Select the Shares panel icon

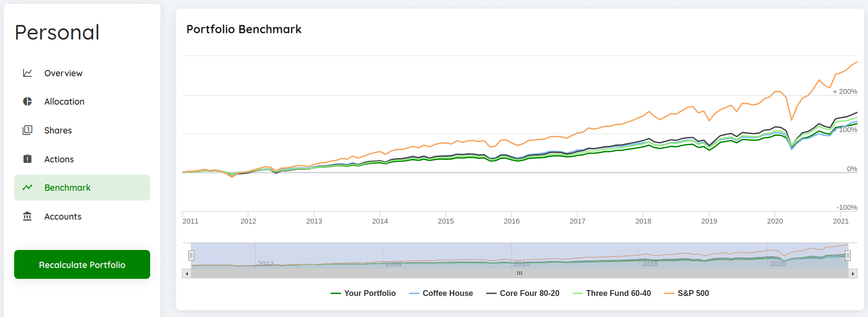pyautogui.click(x=27, y=130)
